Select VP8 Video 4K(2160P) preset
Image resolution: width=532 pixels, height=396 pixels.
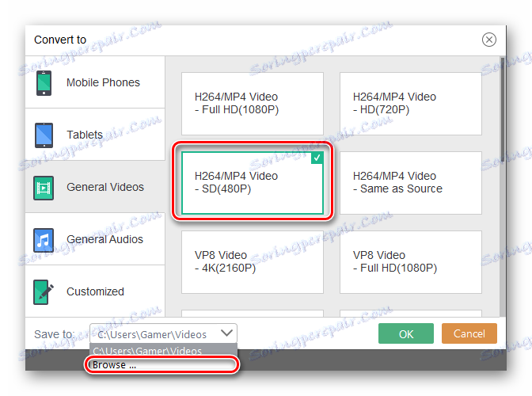[x=253, y=262]
